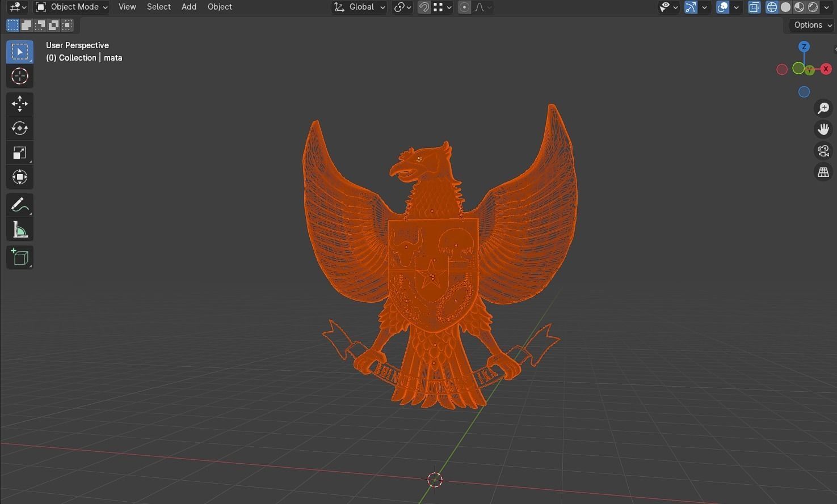Expand the gizmo options dropdown arrow

click(704, 7)
